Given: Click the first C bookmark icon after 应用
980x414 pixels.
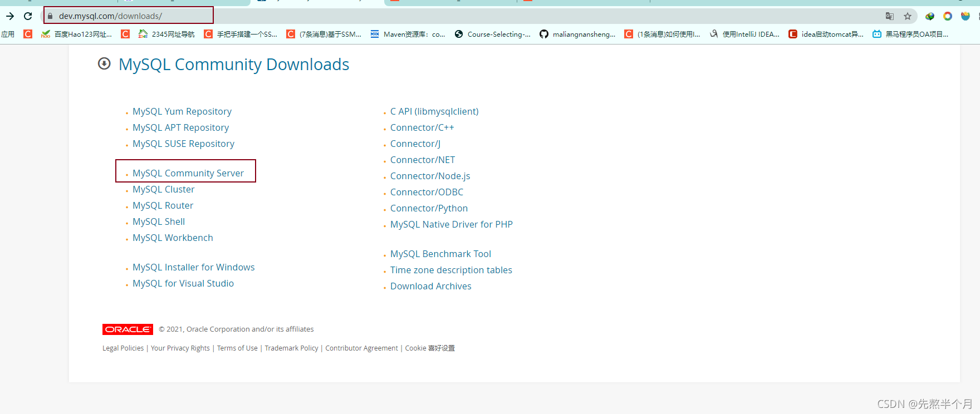Looking at the screenshot, I should [28, 34].
